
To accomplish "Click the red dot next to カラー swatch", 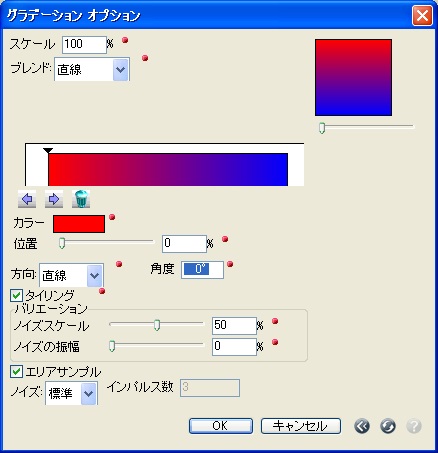I will [112, 217].
